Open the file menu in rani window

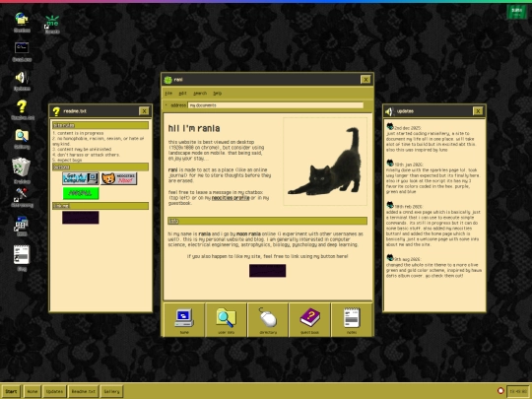point(168,94)
